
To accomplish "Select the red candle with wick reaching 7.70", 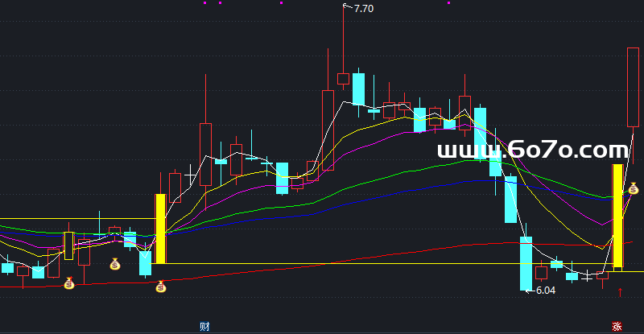I will (343, 78).
